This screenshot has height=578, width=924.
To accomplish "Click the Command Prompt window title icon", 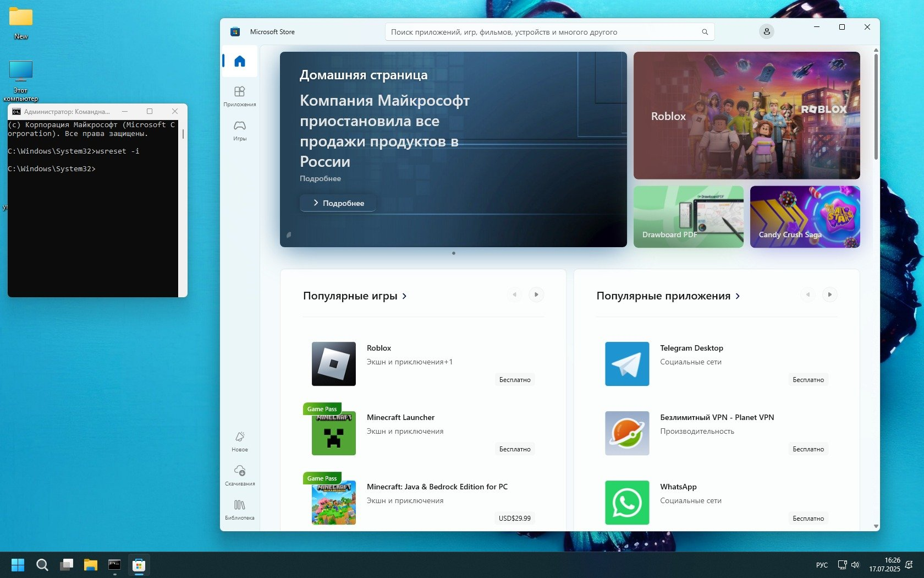I will coord(16,112).
